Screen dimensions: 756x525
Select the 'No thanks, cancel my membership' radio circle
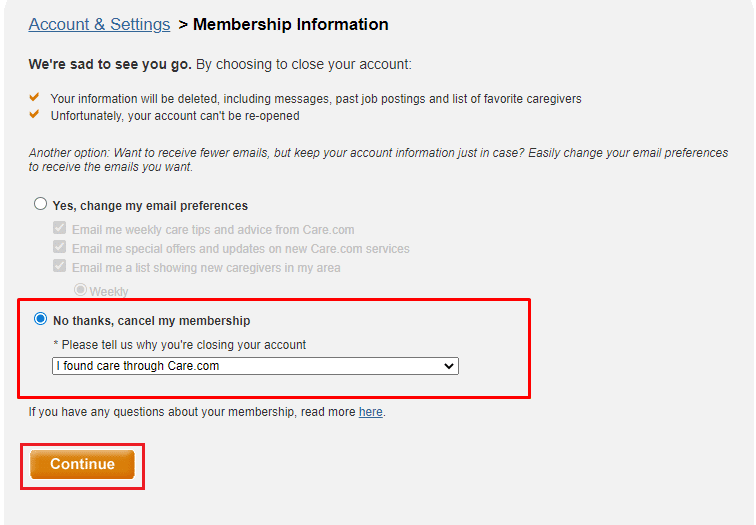pyautogui.click(x=40, y=319)
